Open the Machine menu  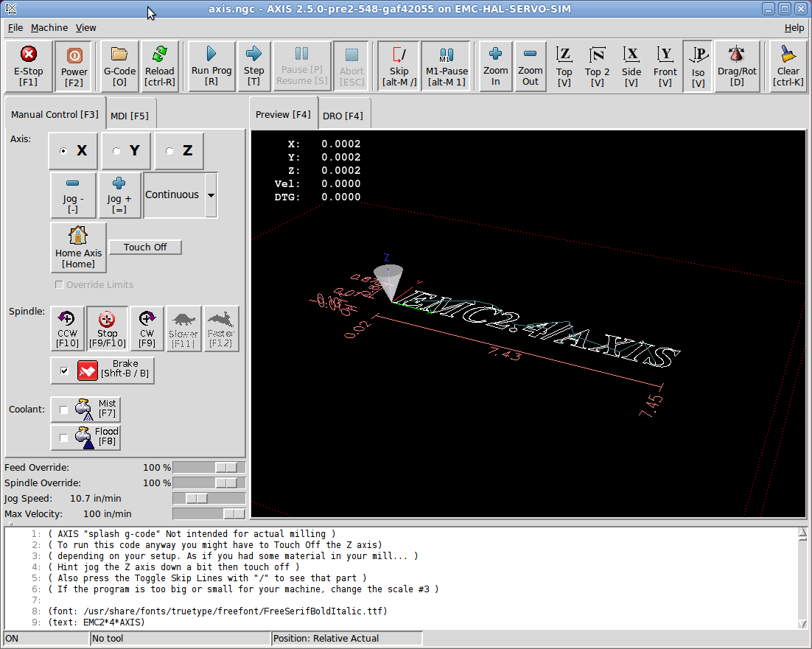pos(49,28)
